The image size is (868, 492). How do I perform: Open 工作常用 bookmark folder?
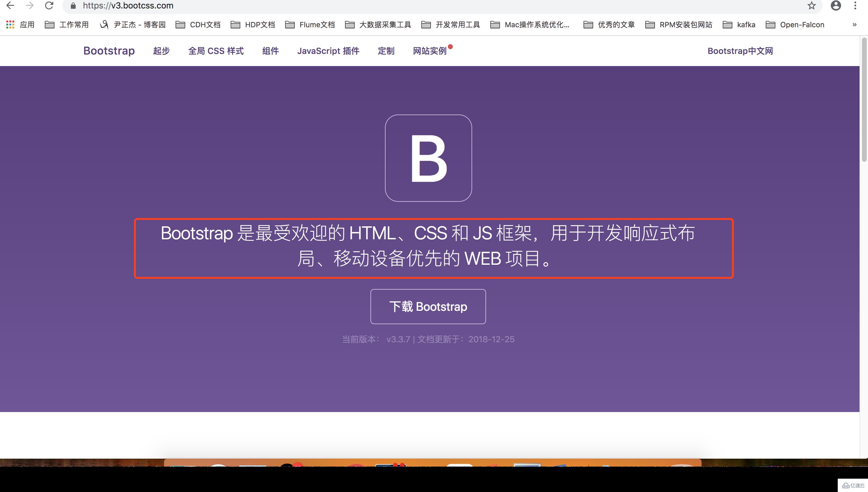[x=67, y=25]
